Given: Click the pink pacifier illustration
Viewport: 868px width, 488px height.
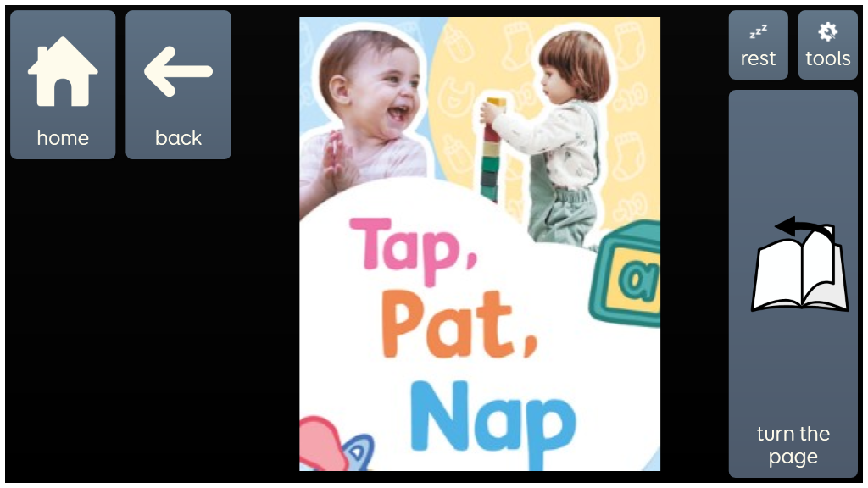Looking at the screenshot, I should [325, 444].
